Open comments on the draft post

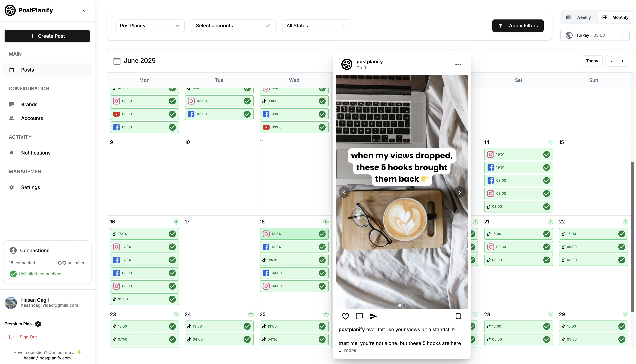[x=359, y=316]
